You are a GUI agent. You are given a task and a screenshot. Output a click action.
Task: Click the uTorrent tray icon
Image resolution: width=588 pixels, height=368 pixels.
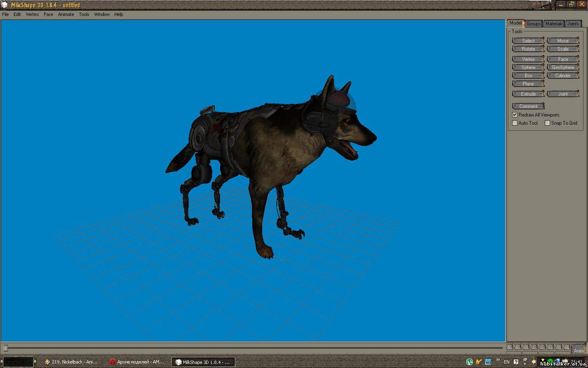470,362
